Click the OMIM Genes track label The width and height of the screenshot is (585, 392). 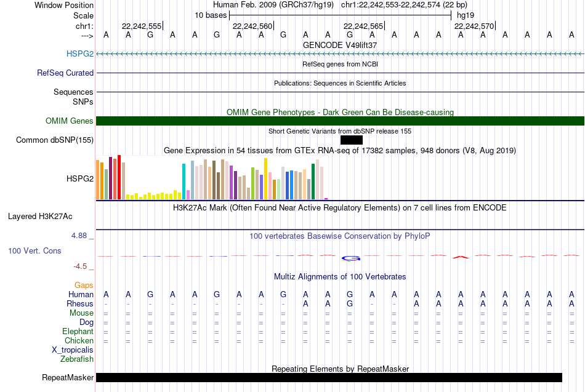click(70, 121)
